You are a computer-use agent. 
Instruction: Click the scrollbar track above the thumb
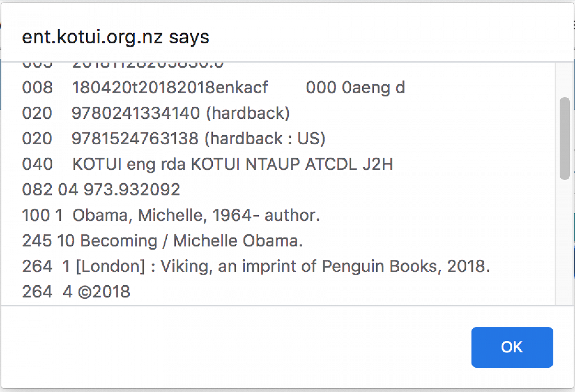pos(565,79)
